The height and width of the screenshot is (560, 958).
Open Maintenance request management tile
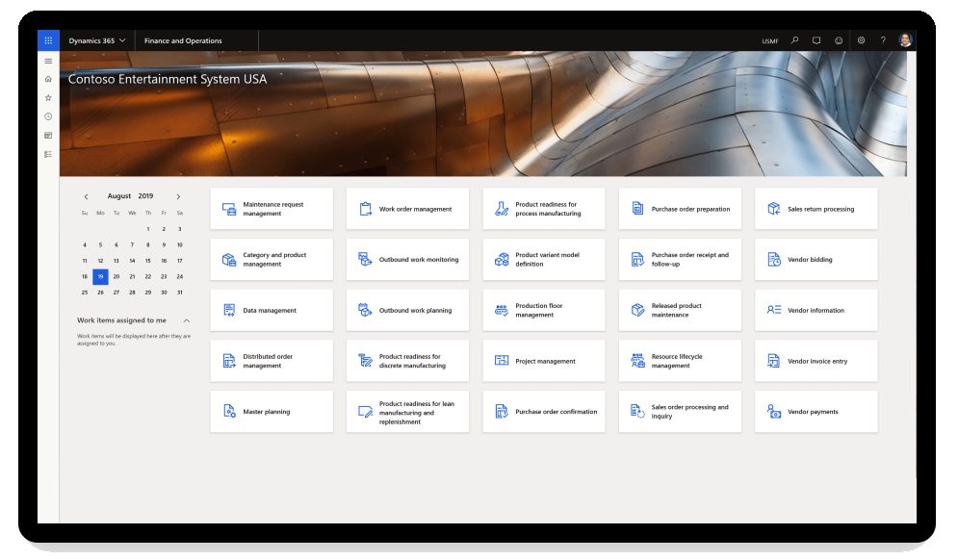(x=272, y=209)
